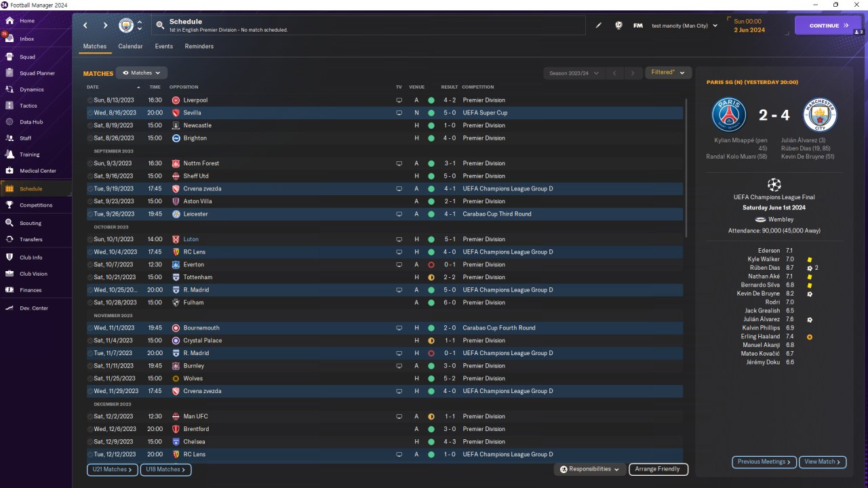Click the Competitions trophy icon
The width and height of the screenshot is (868, 488).
(9, 205)
